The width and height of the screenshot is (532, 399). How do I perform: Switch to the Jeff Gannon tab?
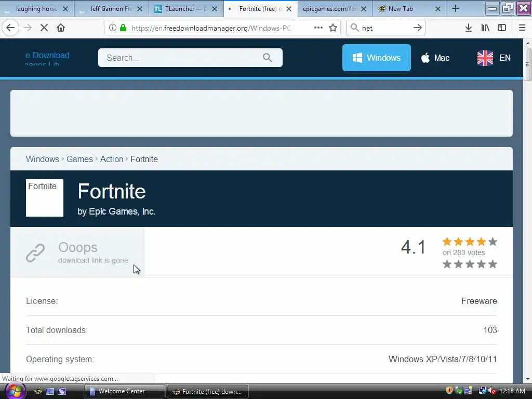pyautogui.click(x=110, y=9)
